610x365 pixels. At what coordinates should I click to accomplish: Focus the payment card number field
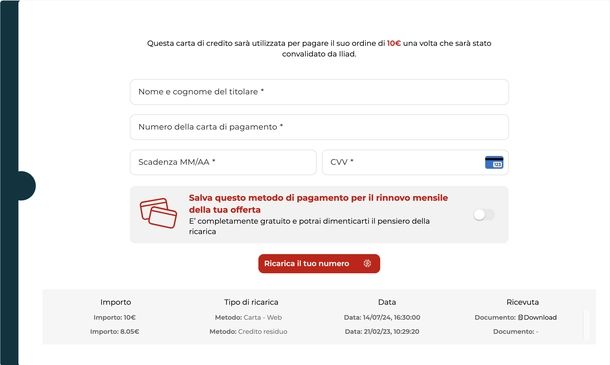319,127
